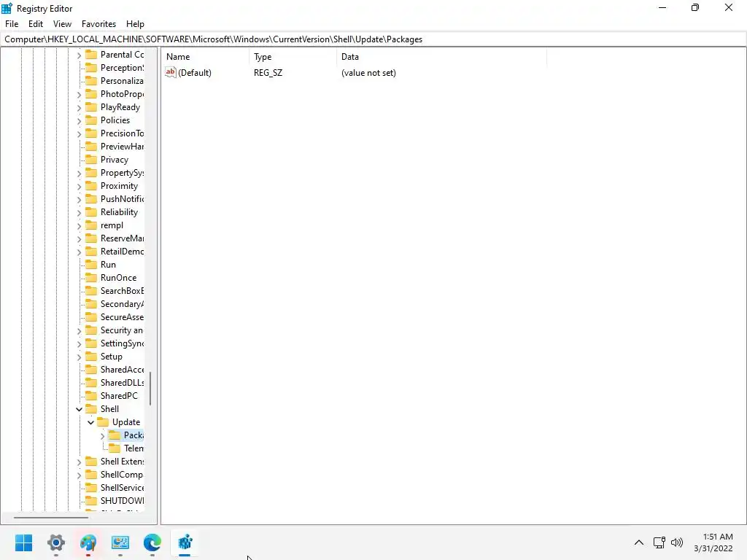The height and width of the screenshot is (560, 747).
Task: Select the SHUTDOW key
Action: pos(122,500)
